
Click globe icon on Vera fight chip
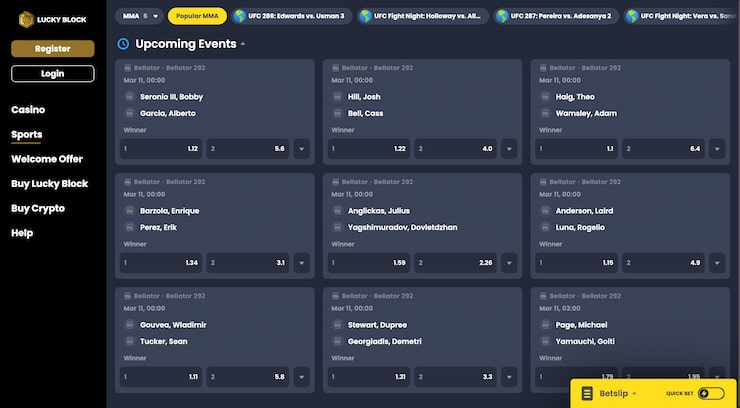632,17
